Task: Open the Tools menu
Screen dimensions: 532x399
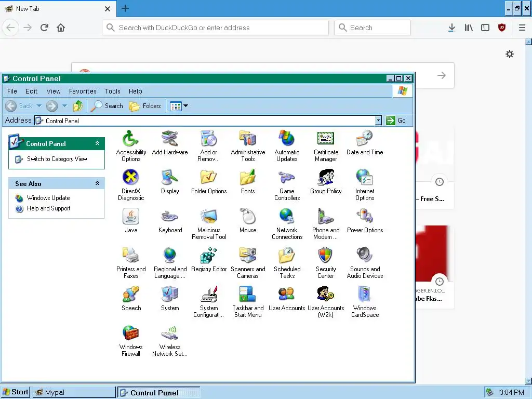Action: 113,91
